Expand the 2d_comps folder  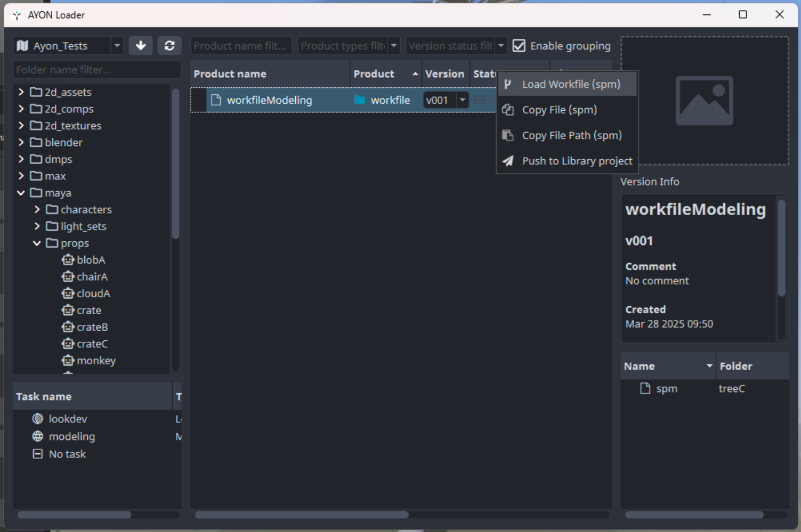(21, 109)
